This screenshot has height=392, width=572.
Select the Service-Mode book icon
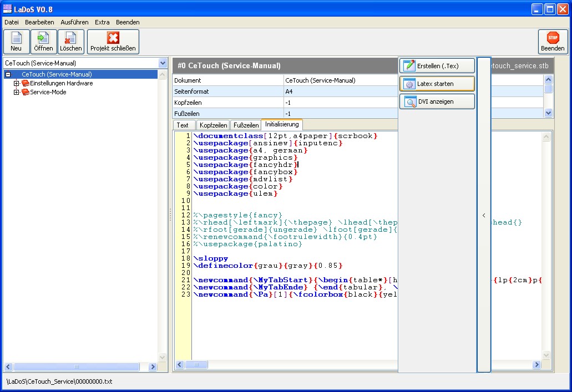click(26, 92)
